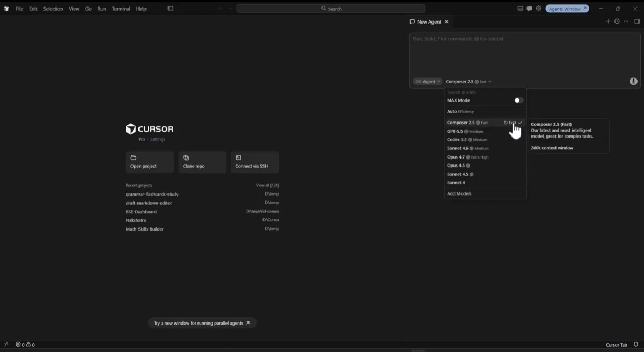Image resolution: width=644 pixels, height=352 pixels.
Task: Open the Help menu
Action: point(141,9)
